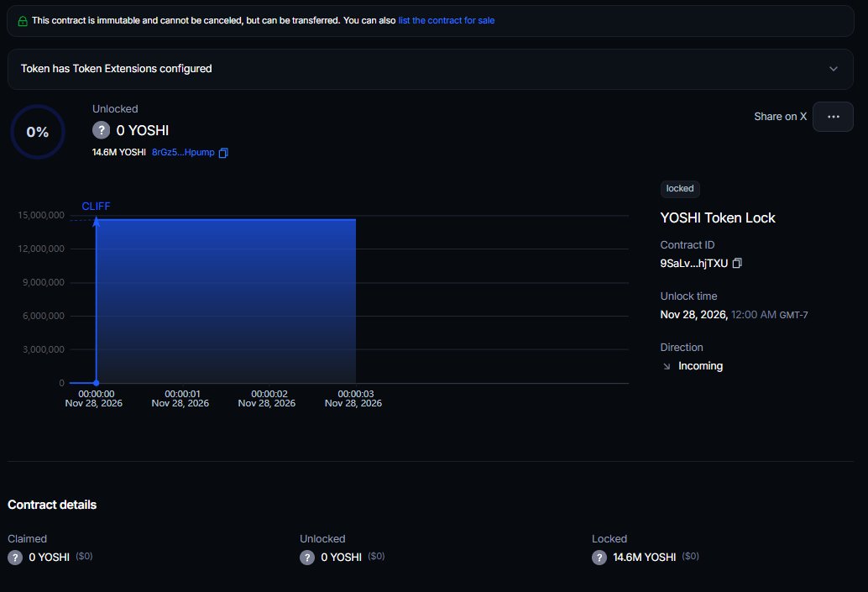Image resolution: width=868 pixels, height=592 pixels.
Task: Click the Claimed 0 YOSHI value
Action: (x=50, y=557)
